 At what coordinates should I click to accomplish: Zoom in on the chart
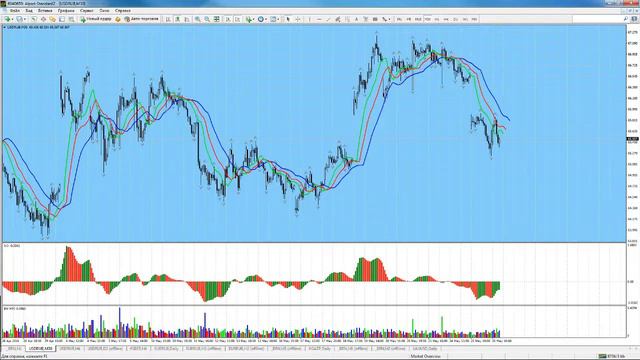[198, 19]
